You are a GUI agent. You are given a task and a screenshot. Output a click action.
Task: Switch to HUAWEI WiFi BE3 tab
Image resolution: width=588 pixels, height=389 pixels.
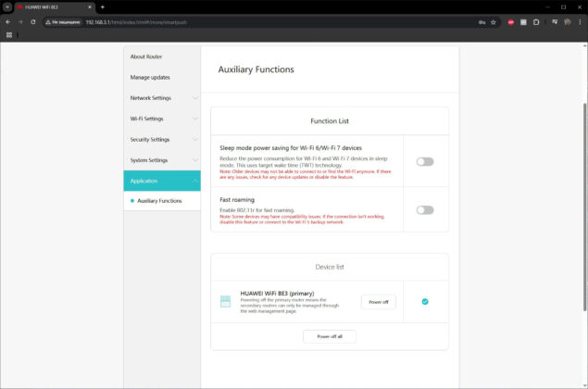click(53, 7)
